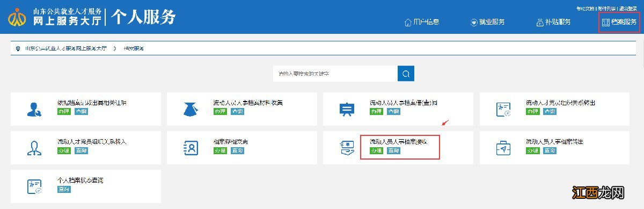
Task: Click 办理 under 依据档案记载出具相关证明
Action: point(64,111)
